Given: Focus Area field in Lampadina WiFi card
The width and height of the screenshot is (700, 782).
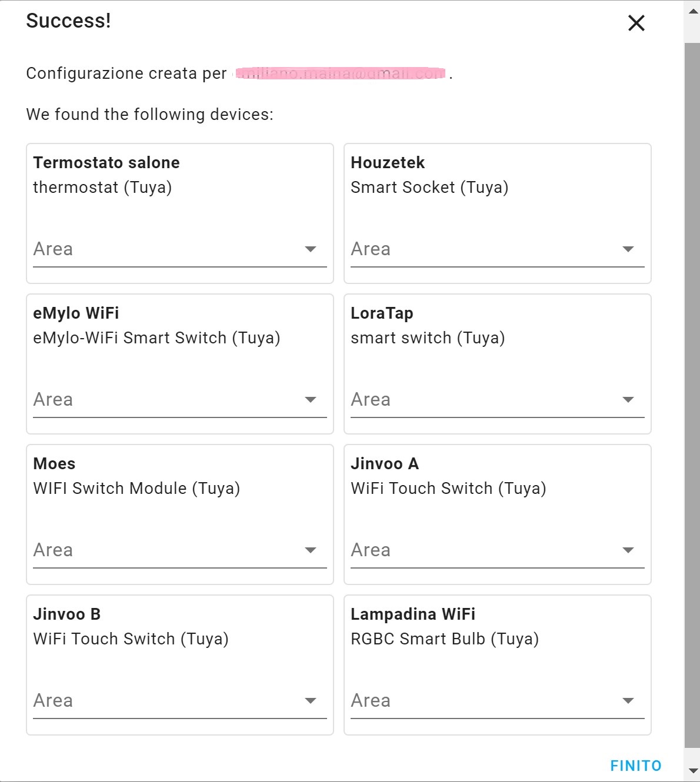Looking at the screenshot, I should pos(498,701).
